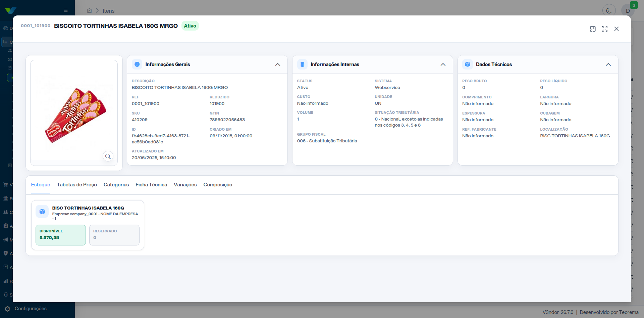Open item in new window icon
This screenshot has width=644, height=318.
click(593, 29)
